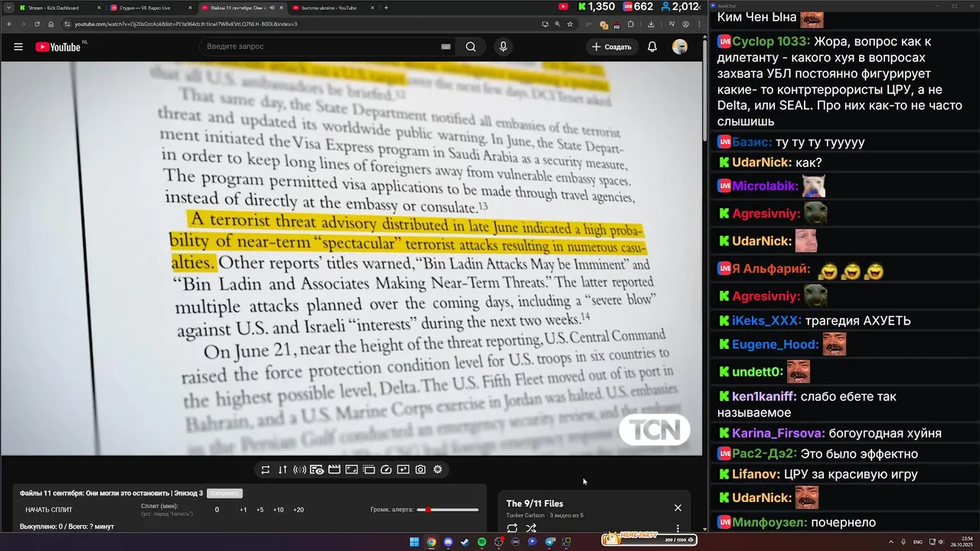Toggle playlist loop in The 9/11 Files

(x=512, y=528)
